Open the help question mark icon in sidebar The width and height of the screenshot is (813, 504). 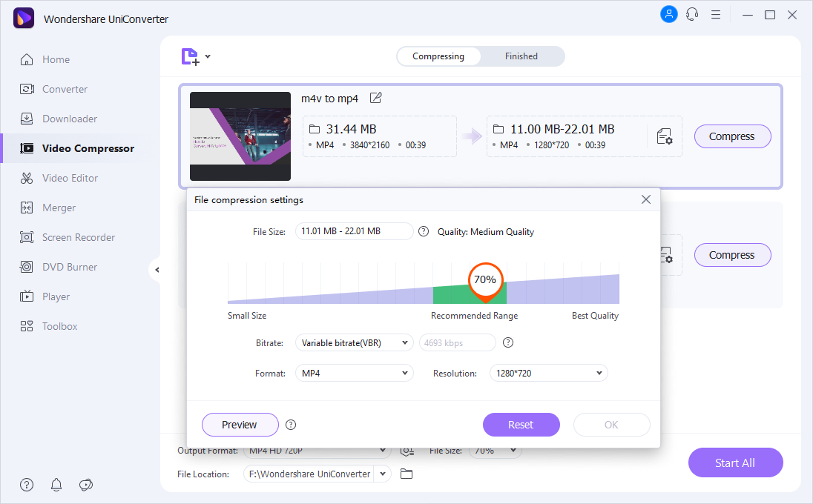pyautogui.click(x=27, y=485)
